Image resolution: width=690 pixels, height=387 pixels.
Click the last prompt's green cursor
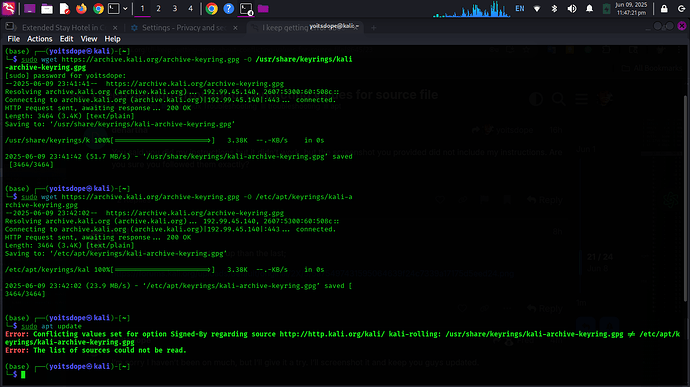(x=23, y=374)
